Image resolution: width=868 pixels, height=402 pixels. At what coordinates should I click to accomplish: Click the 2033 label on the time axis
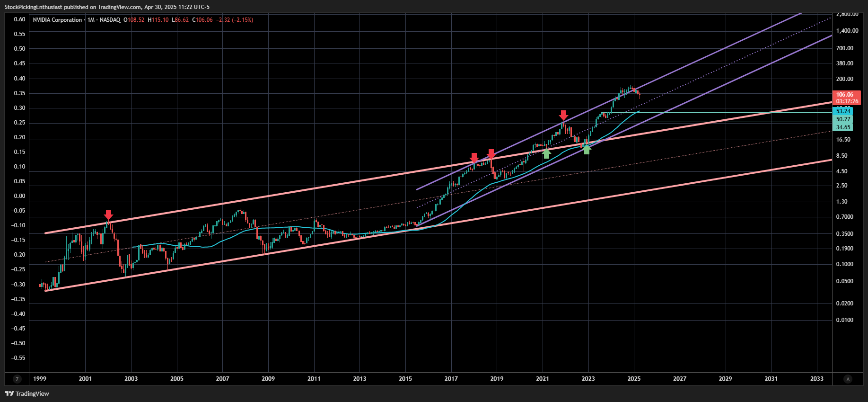pyautogui.click(x=817, y=379)
